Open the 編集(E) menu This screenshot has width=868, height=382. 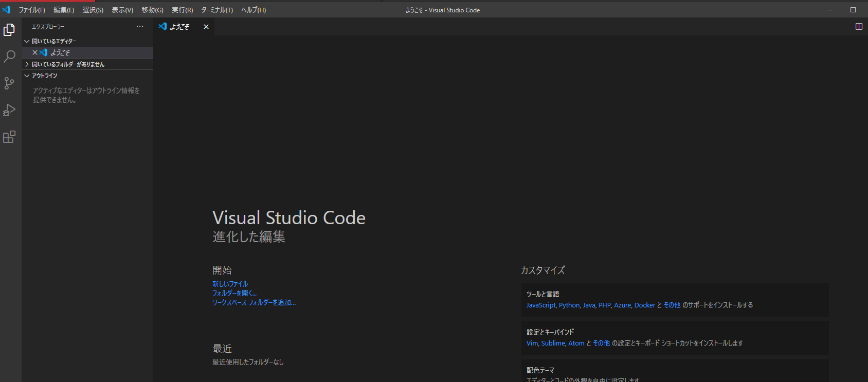tap(64, 10)
